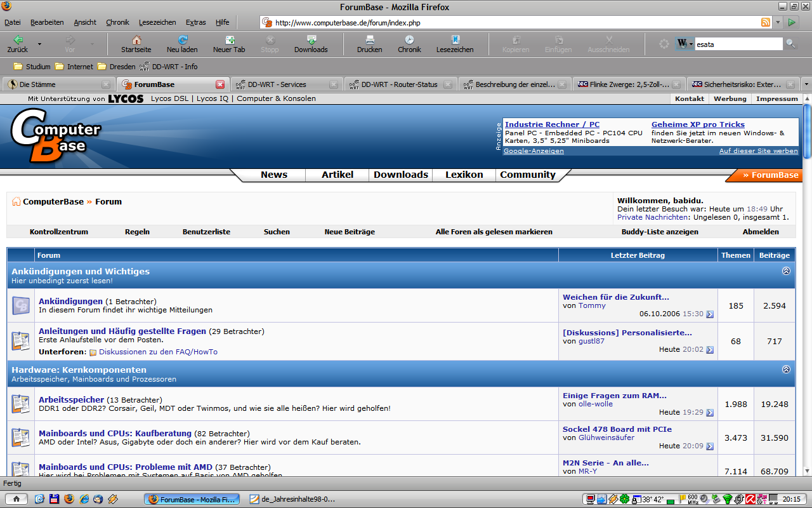Launch Internet Explorer from quick launch
Screen dimensions: 812x508
coord(84,499)
